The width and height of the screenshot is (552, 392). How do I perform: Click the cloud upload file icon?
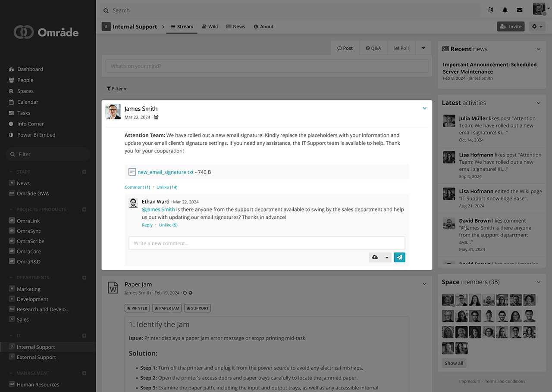[375, 257]
